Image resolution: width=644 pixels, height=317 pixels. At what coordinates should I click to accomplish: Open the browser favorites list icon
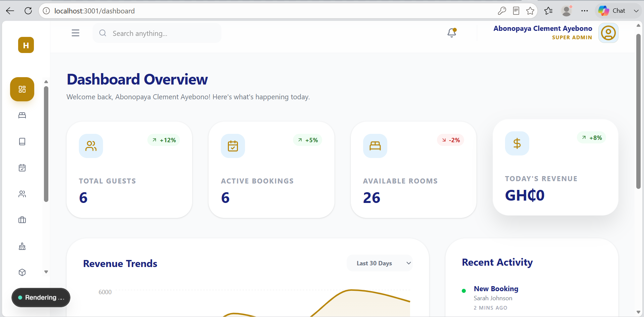(548, 11)
